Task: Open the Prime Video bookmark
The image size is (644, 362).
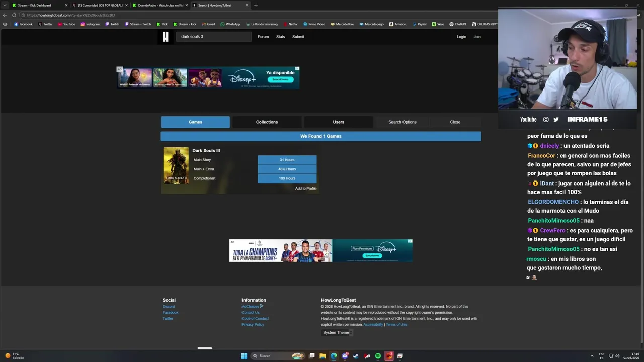Action: click(x=314, y=24)
